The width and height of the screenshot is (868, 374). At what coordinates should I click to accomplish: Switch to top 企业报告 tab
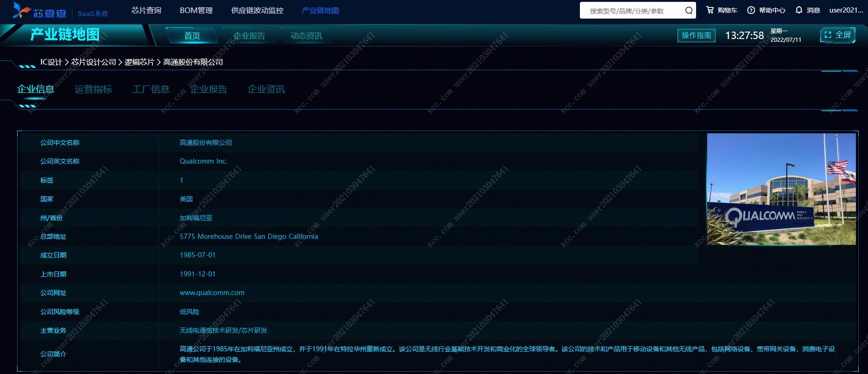tap(249, 36)
